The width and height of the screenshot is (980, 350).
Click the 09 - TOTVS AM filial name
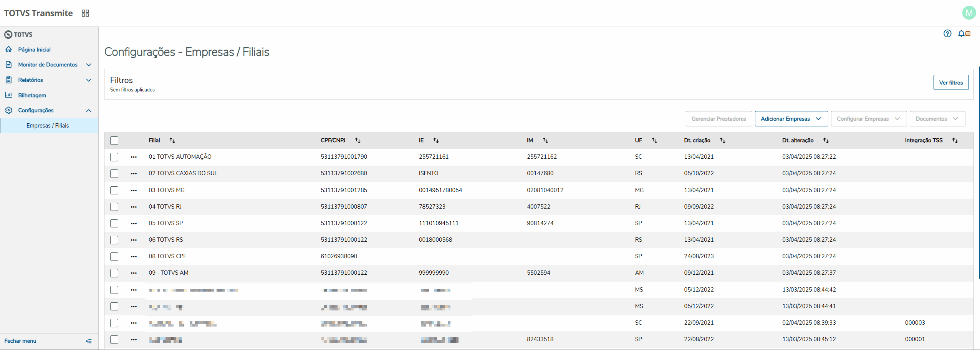point(169,273)
